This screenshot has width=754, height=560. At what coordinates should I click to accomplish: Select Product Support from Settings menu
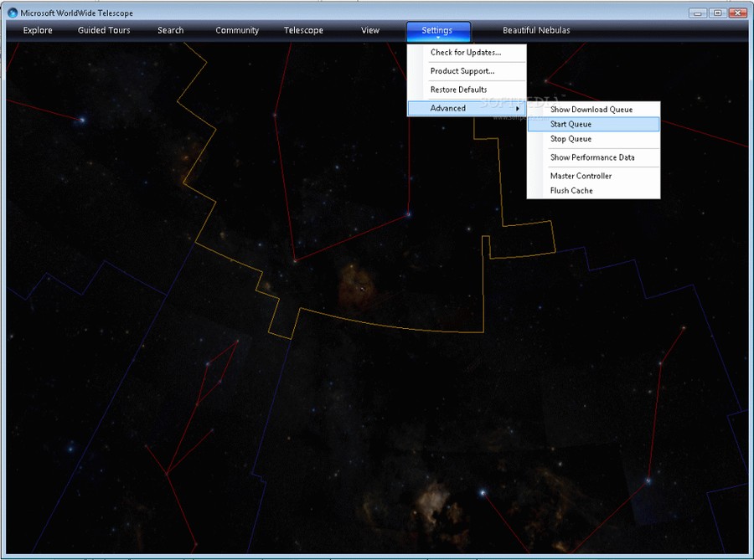click(467, 71)
